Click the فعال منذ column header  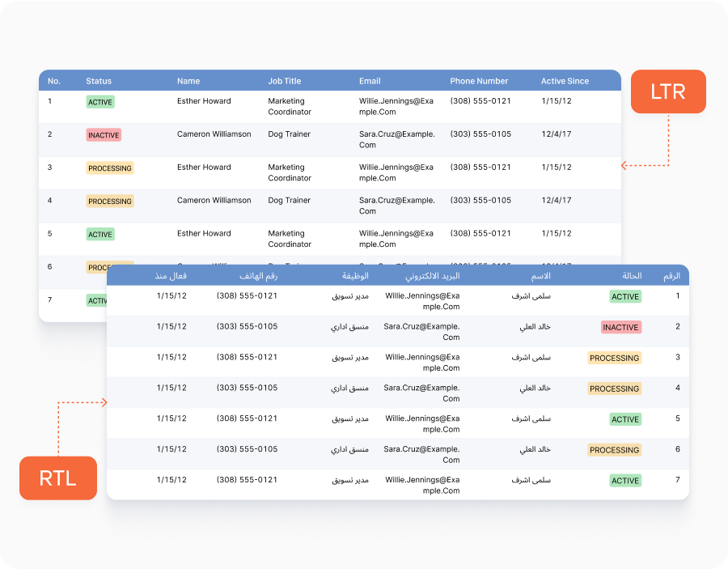(171, 276)
